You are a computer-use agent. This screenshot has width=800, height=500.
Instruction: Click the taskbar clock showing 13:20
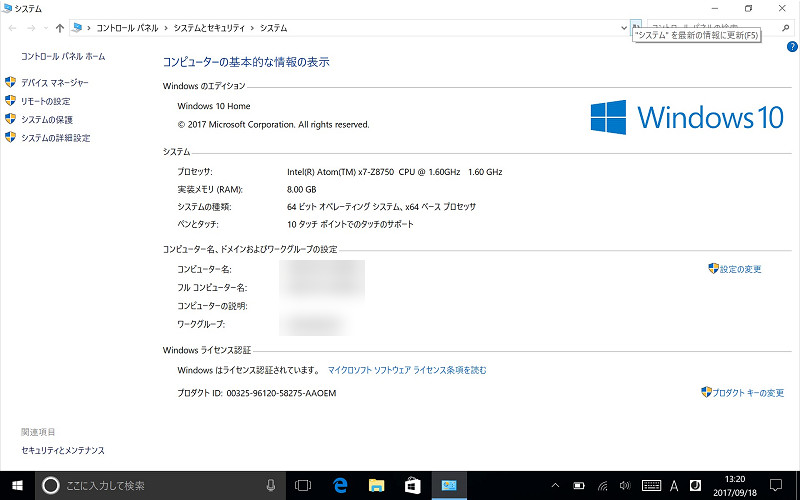pyautogui.click(x=735, y=486)
